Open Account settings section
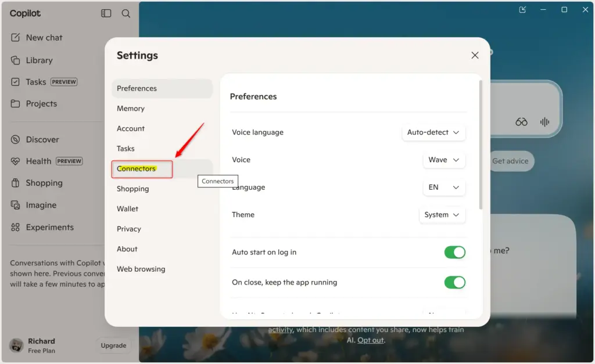This screenshot has width=595, height=364. (x=162, y=128)
